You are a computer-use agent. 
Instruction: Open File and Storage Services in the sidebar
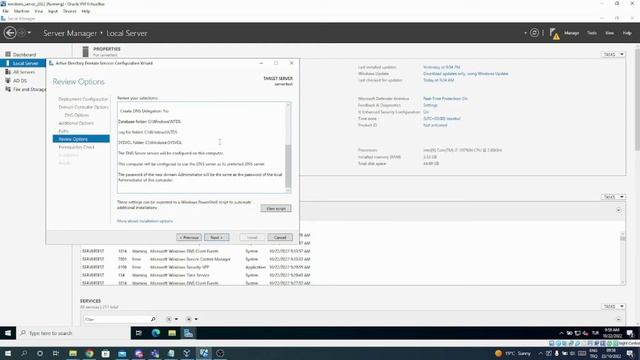click(x=25, y=89)
